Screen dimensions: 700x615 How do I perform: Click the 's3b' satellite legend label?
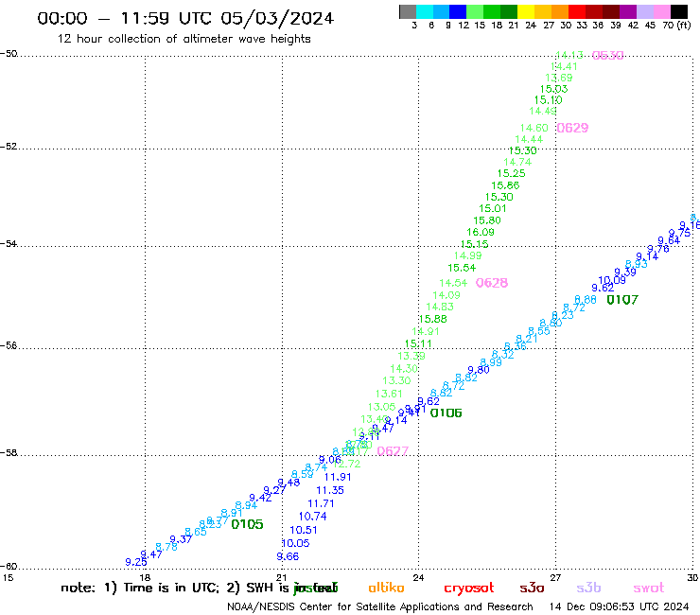click(588, 588)
